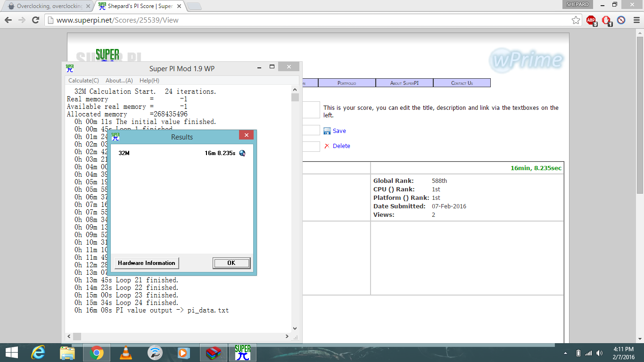Image resolution: width=644 pixels, height=362 pixels.
Task: Click the Hardware Information button
Action: pyautogui.click(x=147, y=263)
